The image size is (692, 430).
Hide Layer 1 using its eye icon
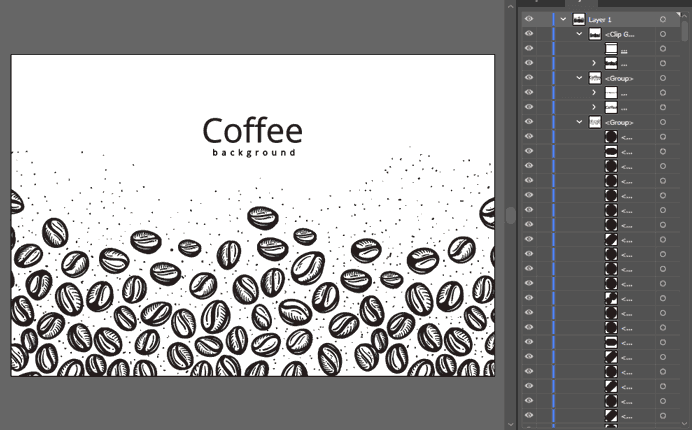click(529, 19)
